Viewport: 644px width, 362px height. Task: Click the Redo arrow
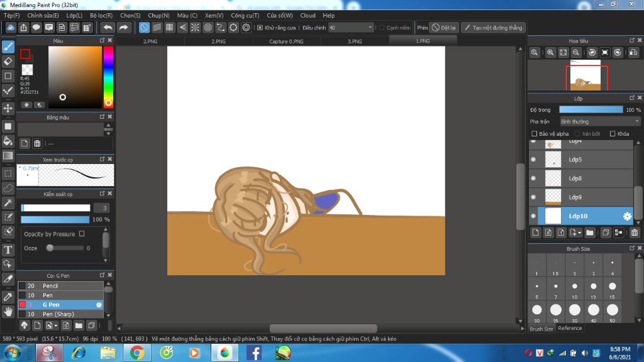click(x=123, y=28)
